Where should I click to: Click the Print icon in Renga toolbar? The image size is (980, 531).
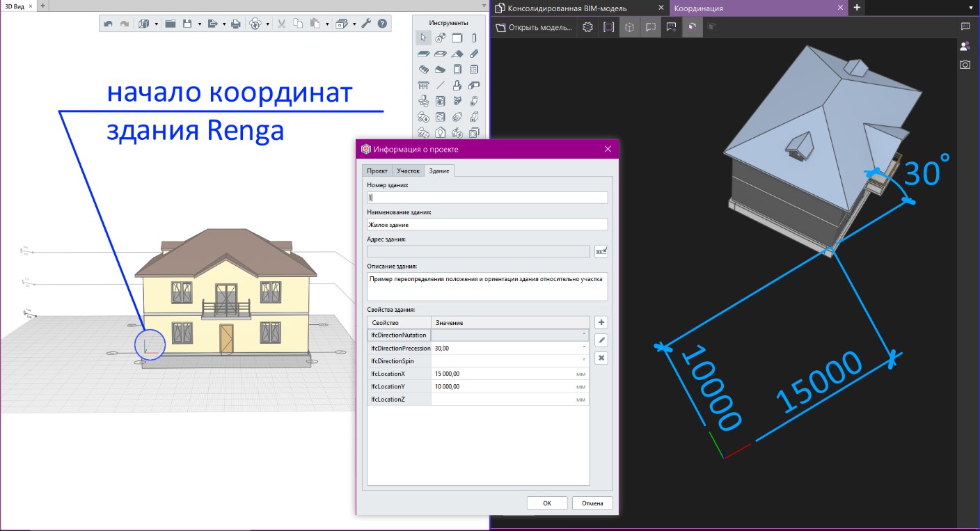pyautogui.click(x=235, y=24)
